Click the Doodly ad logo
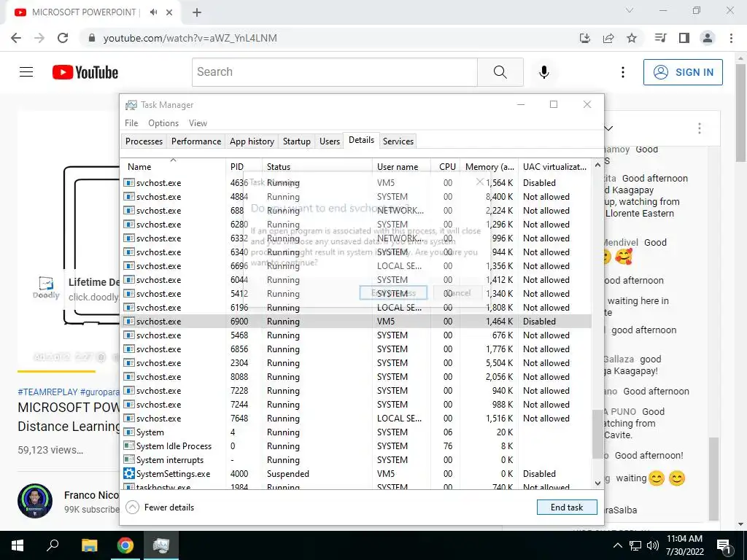 tap(46, 287)
